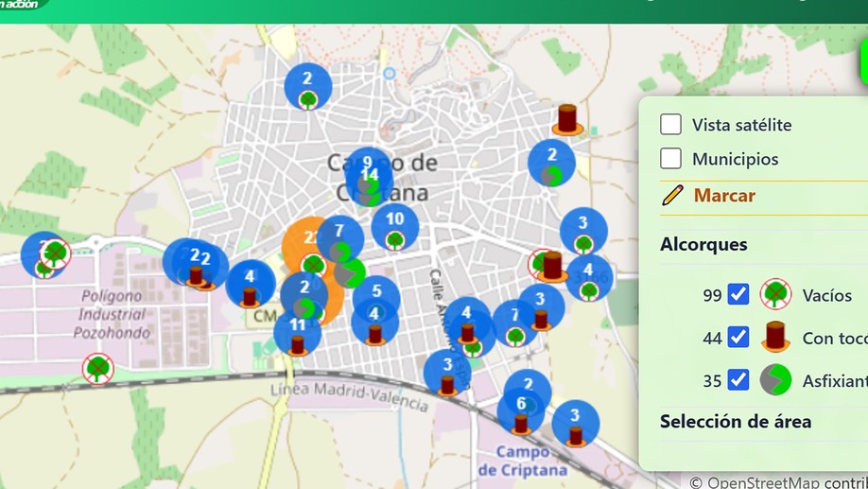The height and width of the screenshot is (489, 868).
Task: Open the blue cluster numbered 11
Action: (297, 331)
